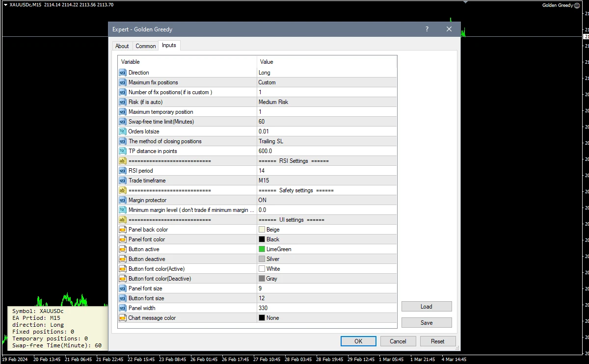Click the Chart message color row icon
Screen dimensions: 589x364
point(122,318)
